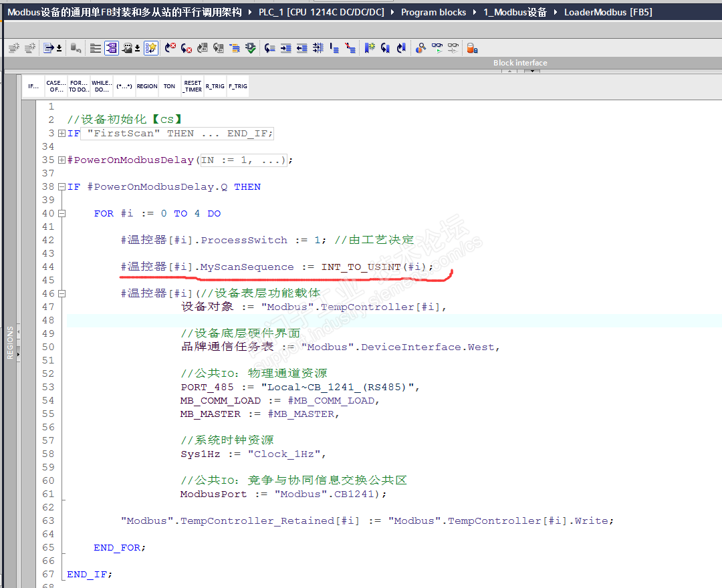
Task: Remove comment icon with red slash
Action: point(350,48)
